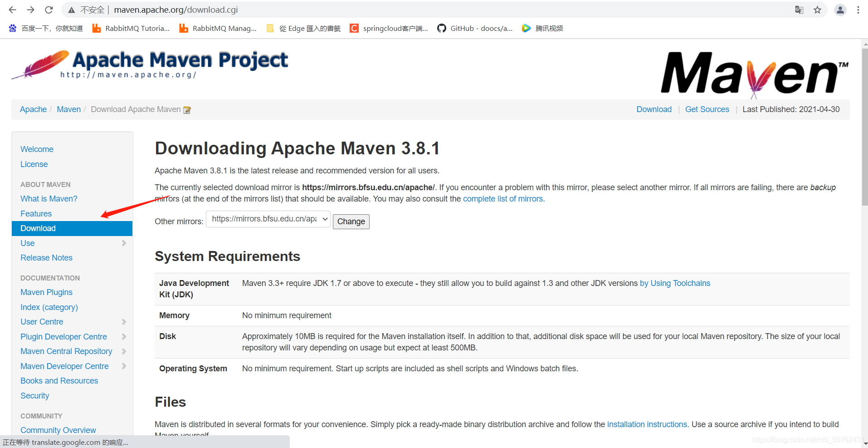The height and width of the screenshot is (448, 868).
Task: Open What is Maven? in the sidebar
Action: [x=49, y=199]
